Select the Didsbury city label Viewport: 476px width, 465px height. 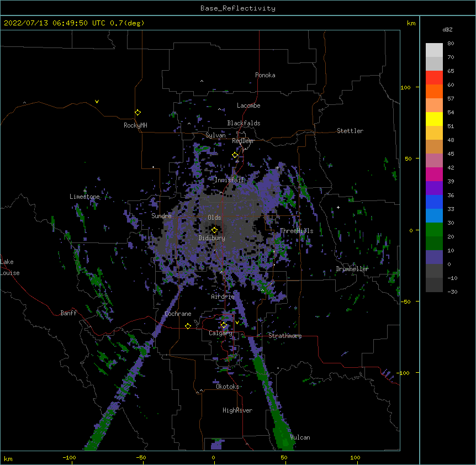pos(212,238)
